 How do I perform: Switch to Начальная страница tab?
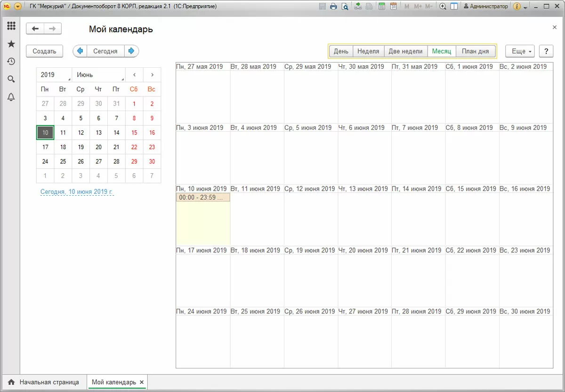tap(44, 382)
